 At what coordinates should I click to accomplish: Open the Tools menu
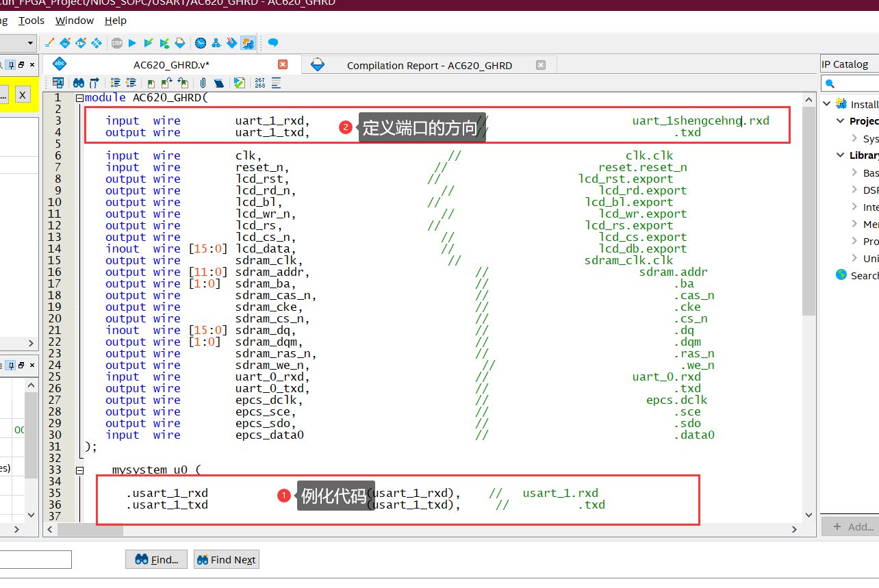pos(31,21)
